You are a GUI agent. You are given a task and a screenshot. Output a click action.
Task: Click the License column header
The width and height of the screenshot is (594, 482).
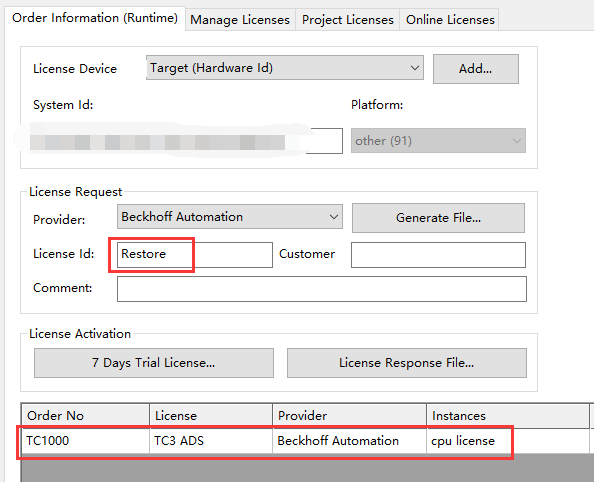point(211,416)
